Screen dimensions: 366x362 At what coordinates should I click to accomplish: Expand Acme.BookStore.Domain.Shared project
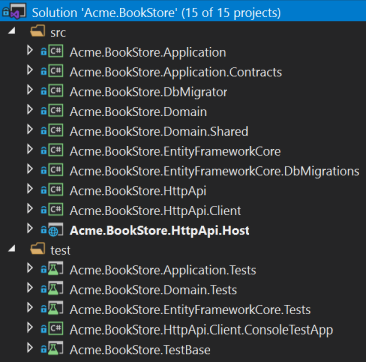pos(30,129)
